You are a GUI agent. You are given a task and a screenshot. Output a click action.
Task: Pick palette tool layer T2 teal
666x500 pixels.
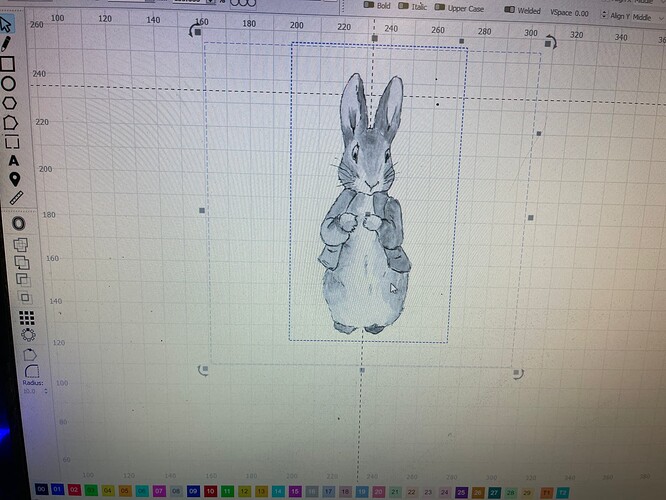(x=562, y=493)
